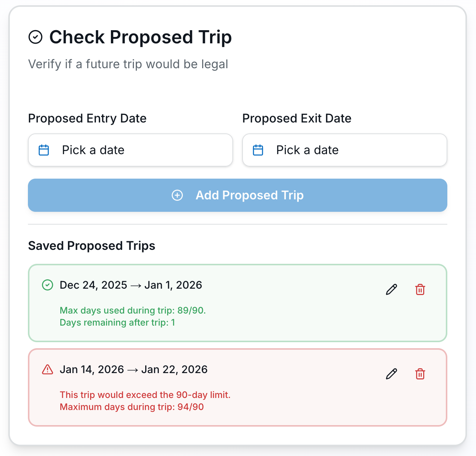Edit the Dec 24 to Jan 1 trip
The width and height of the screenshot is (476, 456).
pos(392,289)
